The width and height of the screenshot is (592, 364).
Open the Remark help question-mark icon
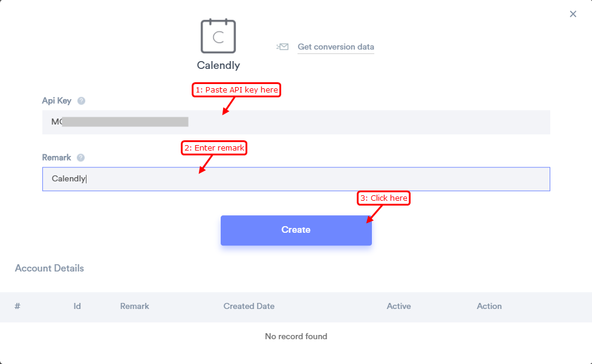81,157
